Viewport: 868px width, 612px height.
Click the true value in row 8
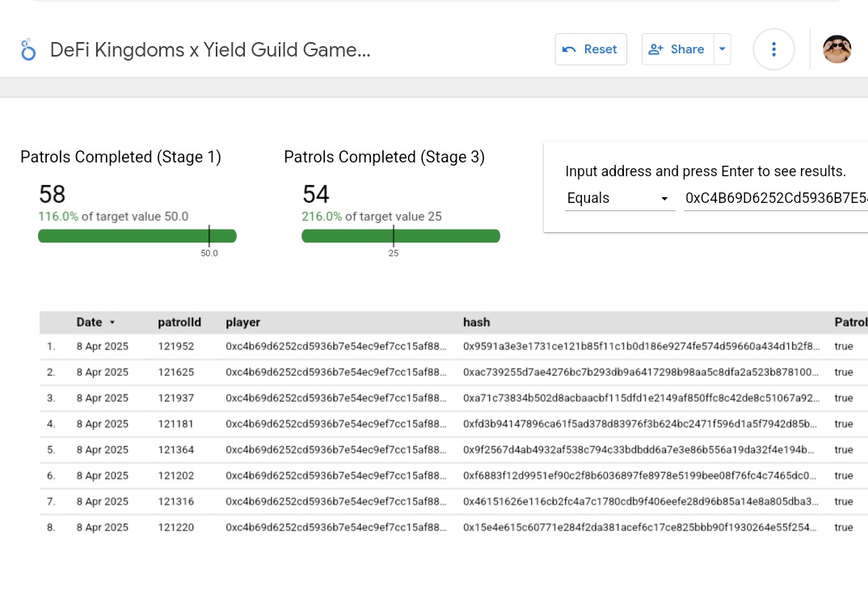click(844, 527)
